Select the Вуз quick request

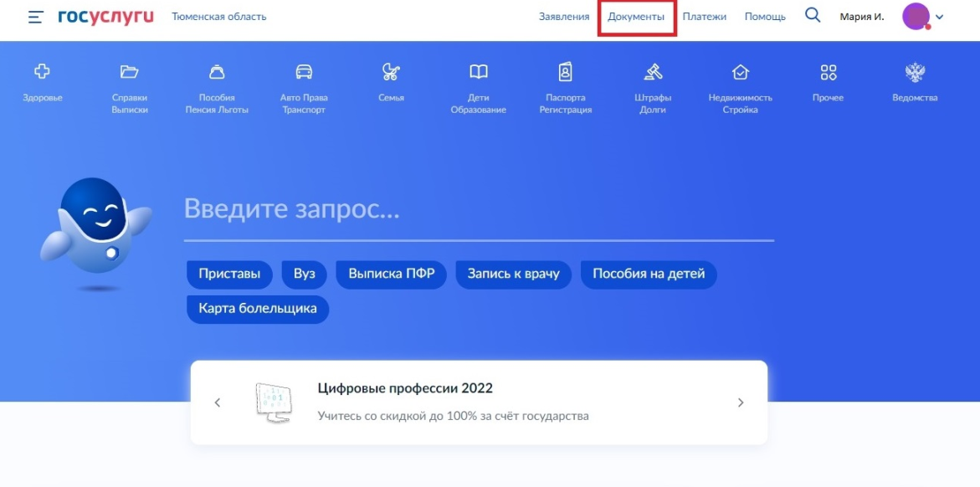[305, 274]
